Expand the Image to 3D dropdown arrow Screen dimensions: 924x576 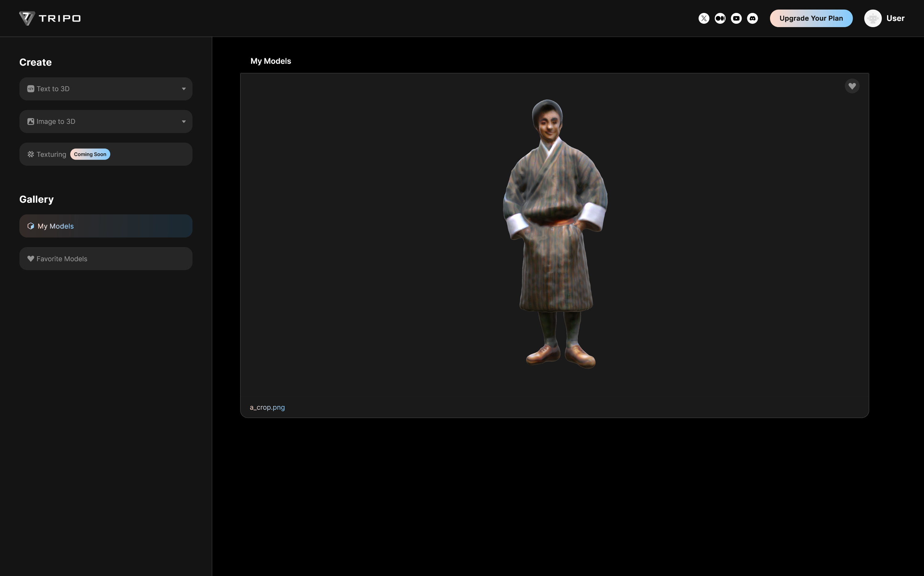[184, 122]
